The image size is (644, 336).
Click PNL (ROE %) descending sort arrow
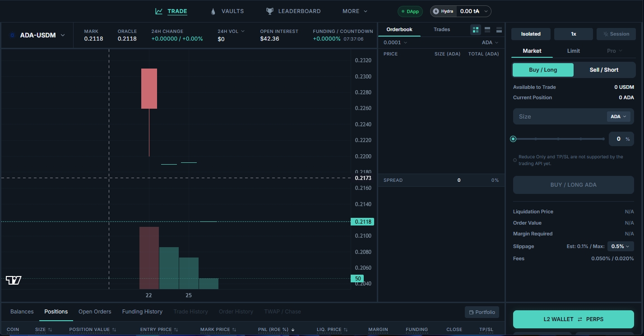point(293,330)
